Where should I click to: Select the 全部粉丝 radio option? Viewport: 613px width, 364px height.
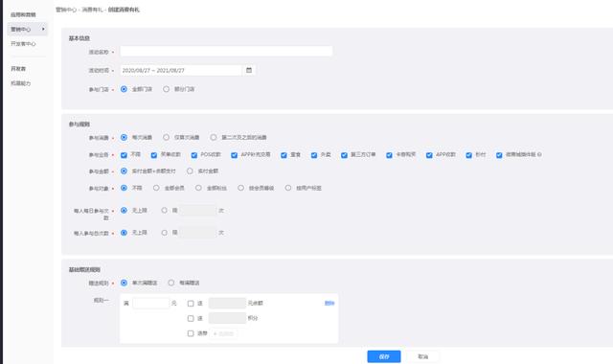198,188
